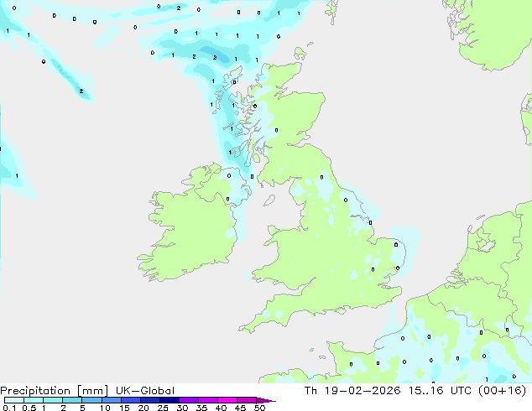Click the 'Precipitation [mm]' title text
532x411 pixels.
[55, 391]
